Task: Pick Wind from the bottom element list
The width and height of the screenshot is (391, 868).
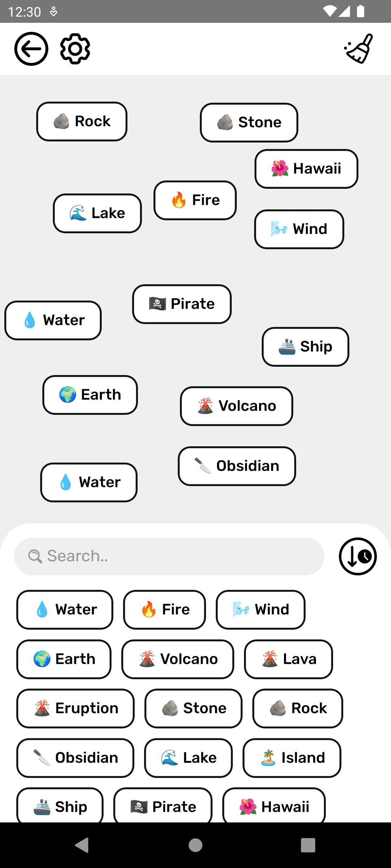Action: point(261,609)
